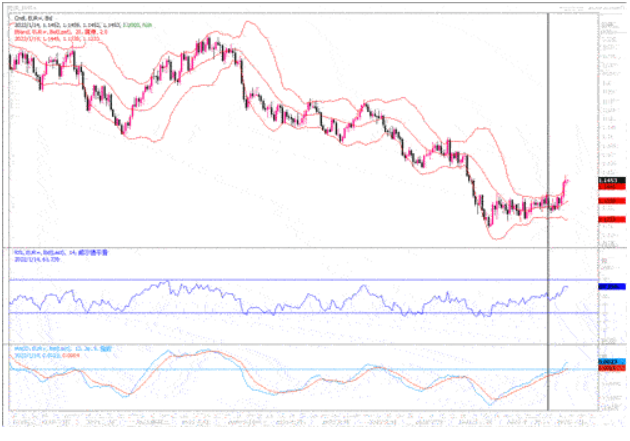Select the RSI lower oversold threshold line

(x=300, y=312)
